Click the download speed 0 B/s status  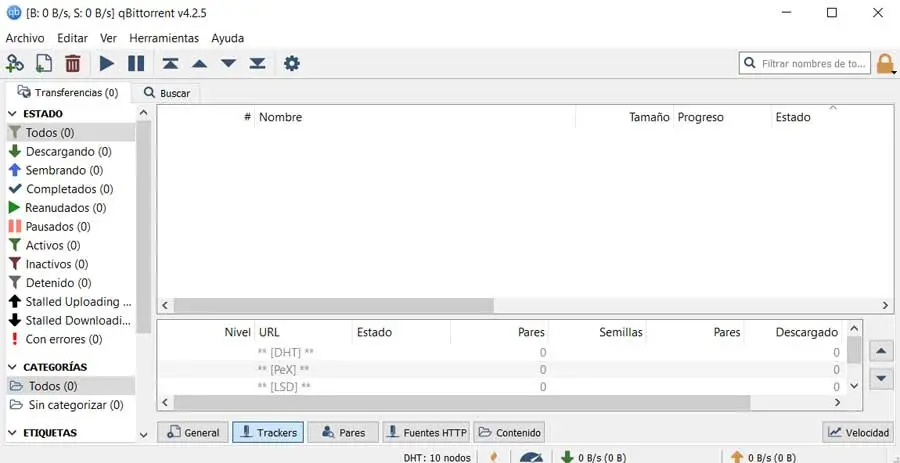593,457
